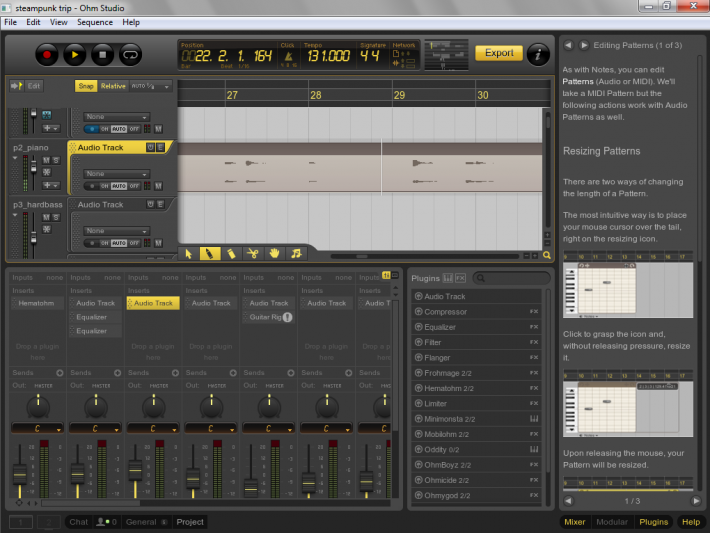Open the View menu
This screenshot has width=710, height=533.
(x=58, y=22)
